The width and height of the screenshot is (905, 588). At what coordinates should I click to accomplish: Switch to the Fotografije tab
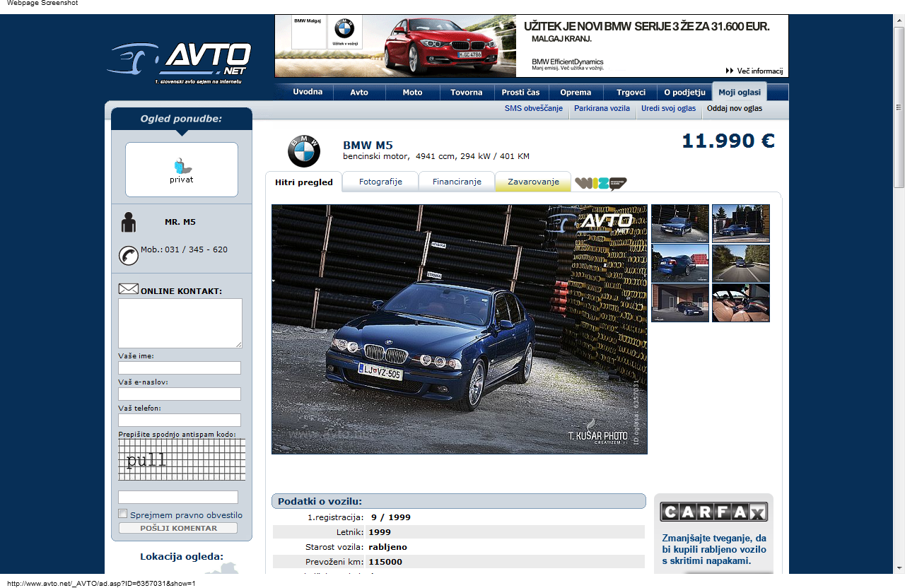380,182
